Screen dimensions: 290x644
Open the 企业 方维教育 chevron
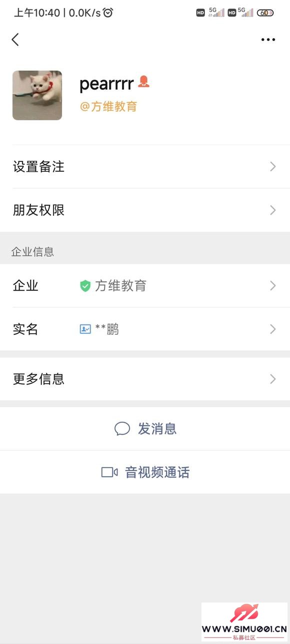click(273, 286)
